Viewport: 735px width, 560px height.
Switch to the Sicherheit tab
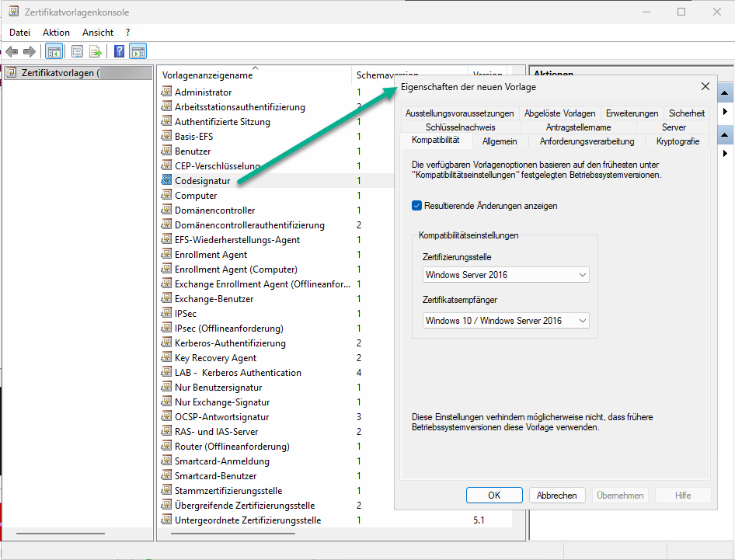tap(686, 113)
